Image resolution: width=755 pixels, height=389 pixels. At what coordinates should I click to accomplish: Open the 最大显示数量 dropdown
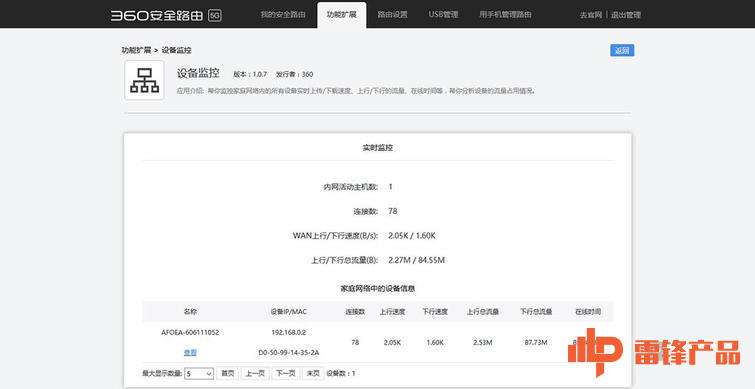click(199, 373)
